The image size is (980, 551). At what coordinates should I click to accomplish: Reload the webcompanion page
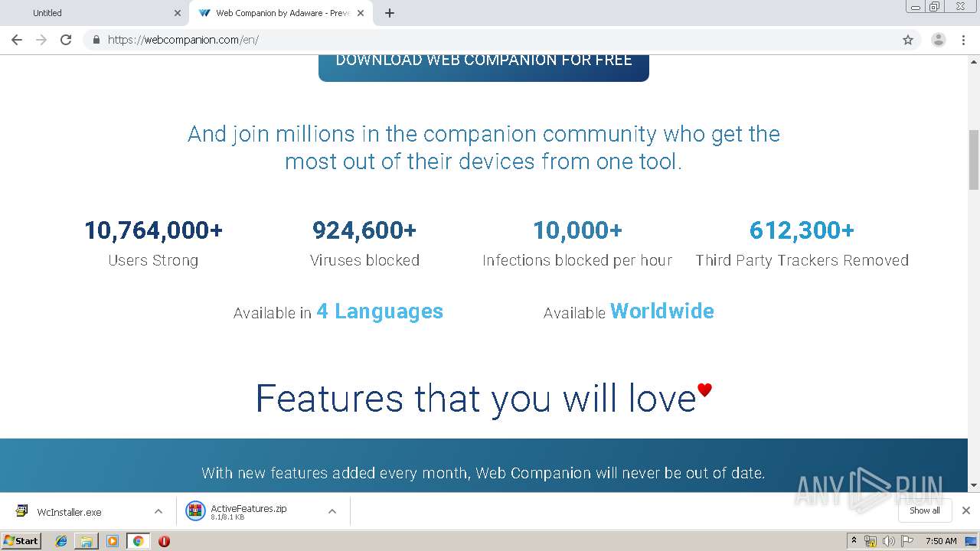click(66, 40)
